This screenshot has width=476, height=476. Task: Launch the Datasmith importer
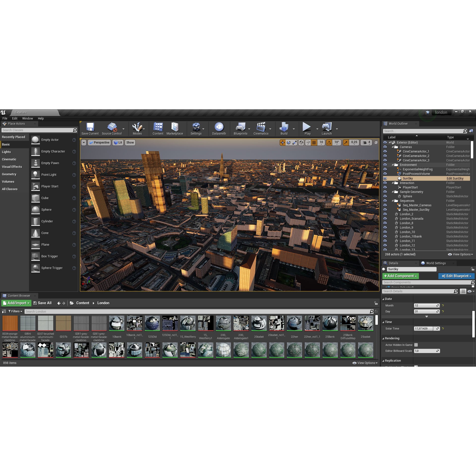219,129
